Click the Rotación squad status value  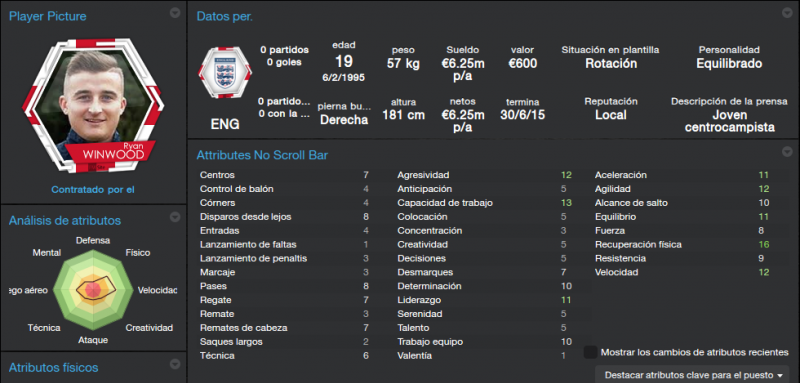coord(611,64)
